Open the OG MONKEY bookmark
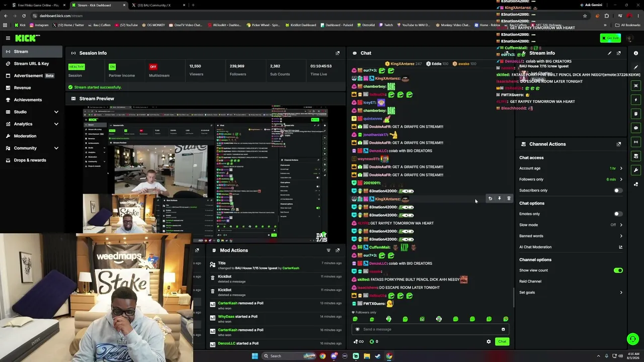Viewport: 644px width, 362px height. (x=153, y=25)
